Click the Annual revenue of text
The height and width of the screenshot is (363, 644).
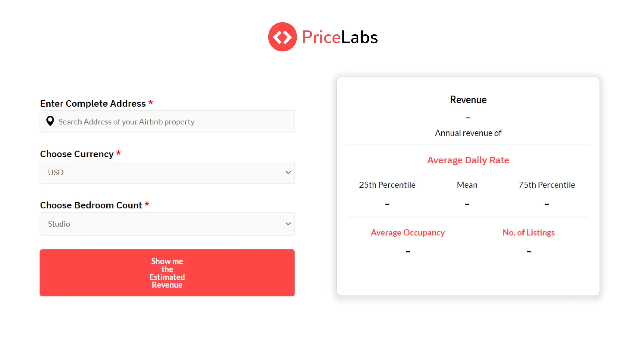468,133
